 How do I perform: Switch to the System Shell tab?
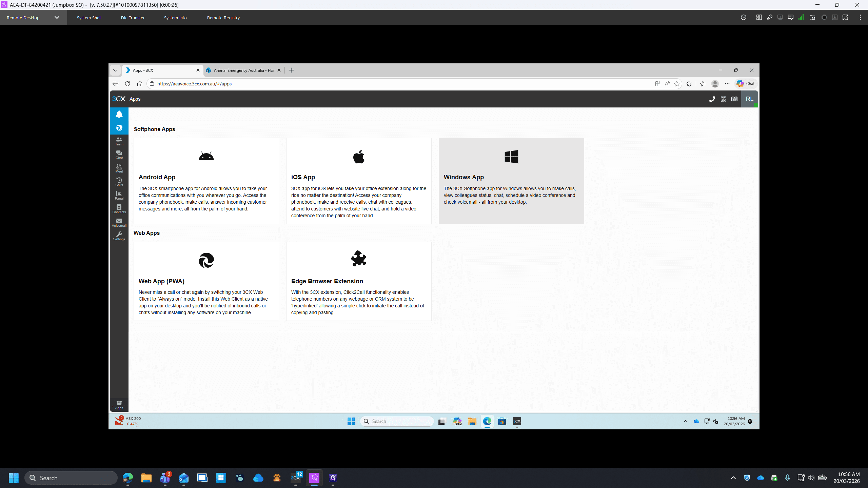(89, 18)
